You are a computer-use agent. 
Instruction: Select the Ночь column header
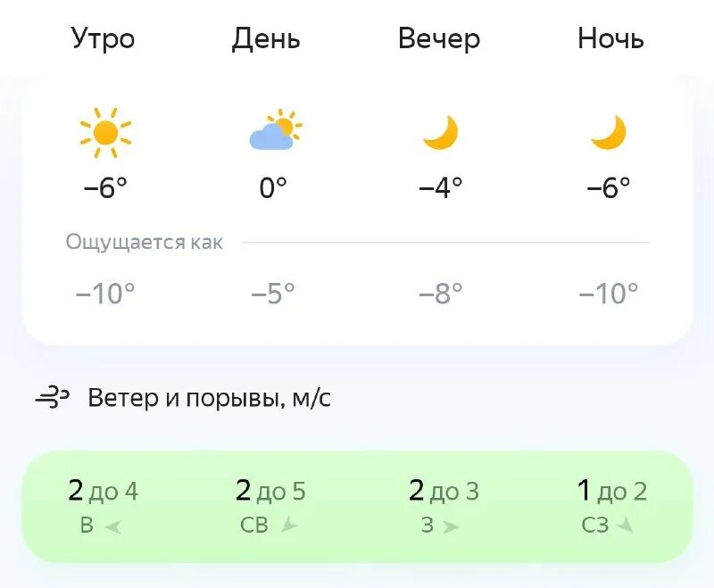click(610, 39)
